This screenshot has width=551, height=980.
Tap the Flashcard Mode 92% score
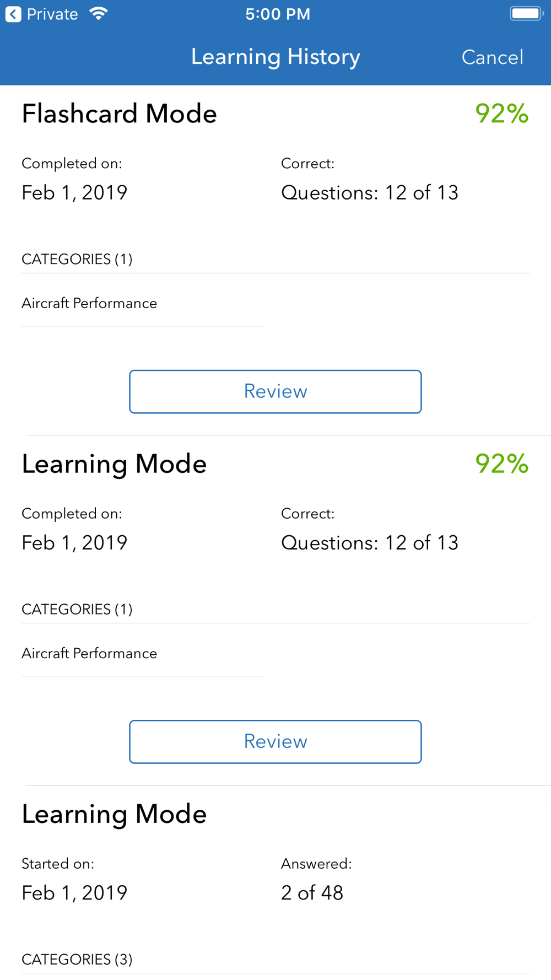pyautogui.click(x=501, y=114)
